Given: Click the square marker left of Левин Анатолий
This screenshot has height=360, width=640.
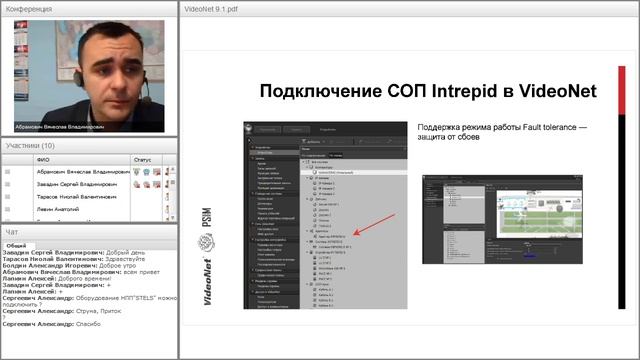Looking at the screenshot, I should coord(7,209).
